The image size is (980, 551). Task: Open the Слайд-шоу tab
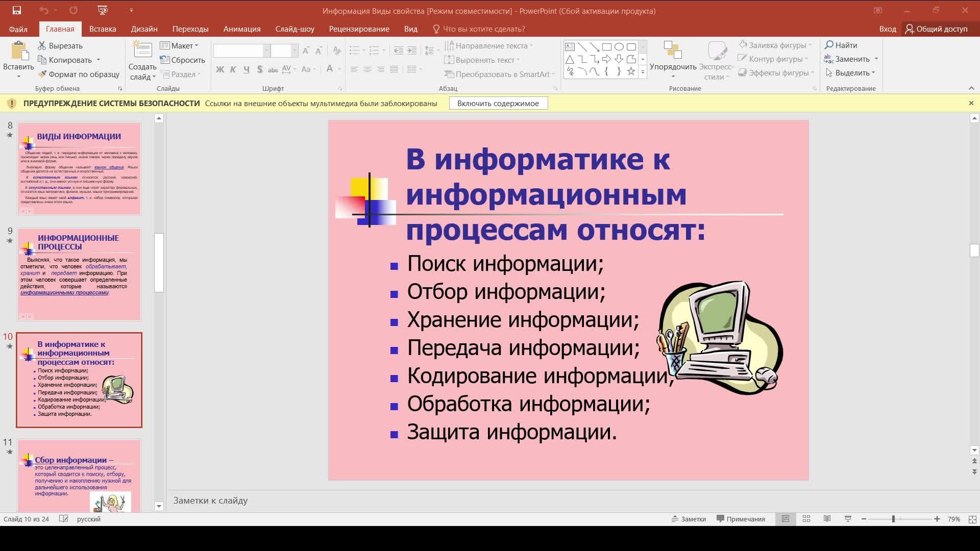[295, 29]
